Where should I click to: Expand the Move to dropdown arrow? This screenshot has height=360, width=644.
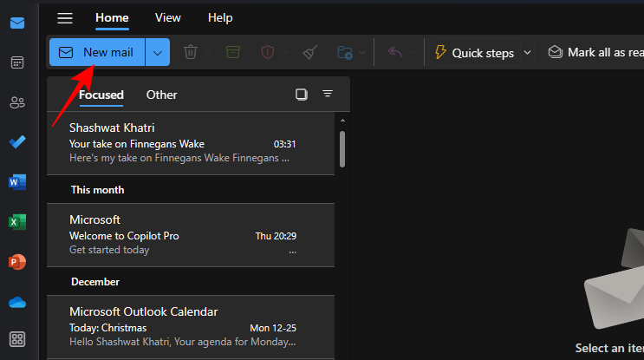(x=361, y=53)
